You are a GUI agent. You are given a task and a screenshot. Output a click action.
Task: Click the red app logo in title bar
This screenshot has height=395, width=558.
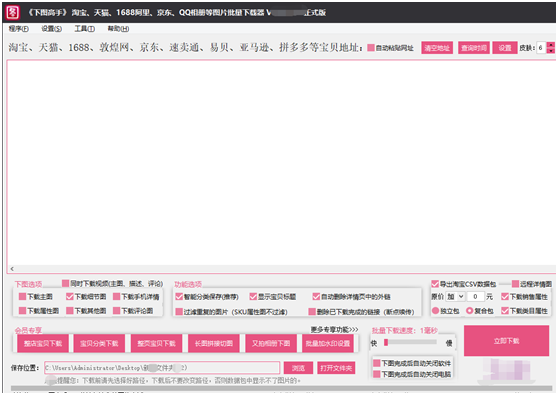coord(13,12)
